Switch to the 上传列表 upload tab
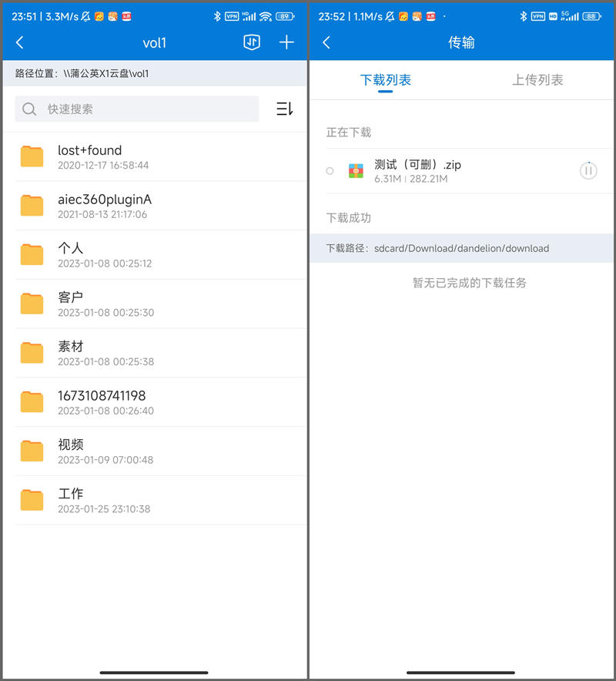 [537, 80]
